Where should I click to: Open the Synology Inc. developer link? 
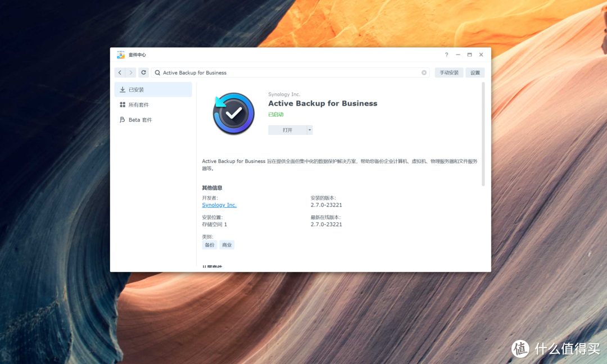click(219, 205)
